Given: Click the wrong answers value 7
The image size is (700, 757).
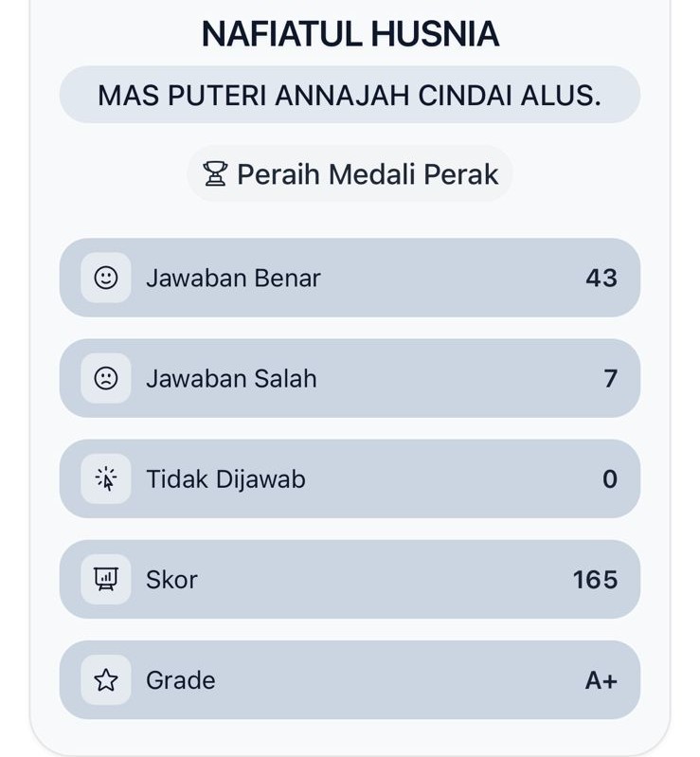Looking at the screenshot, I should point(610,378).
